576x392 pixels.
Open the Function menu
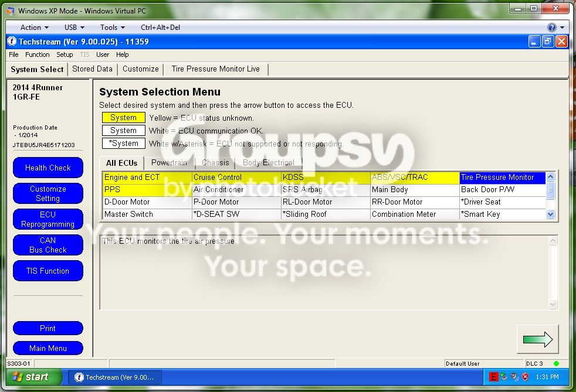tap(37, 54)
